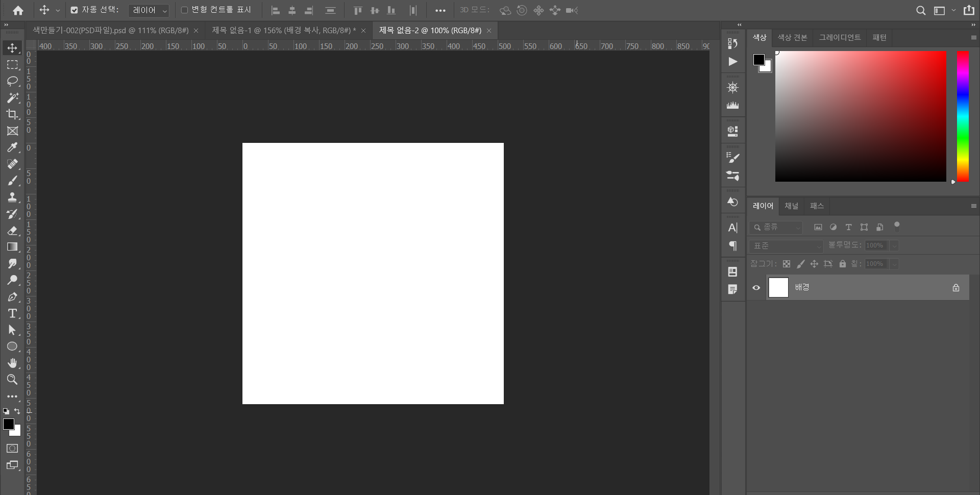This screenshot has height=495, width=980.
Task: Select the Smudge tool
Action: point(12,263)
